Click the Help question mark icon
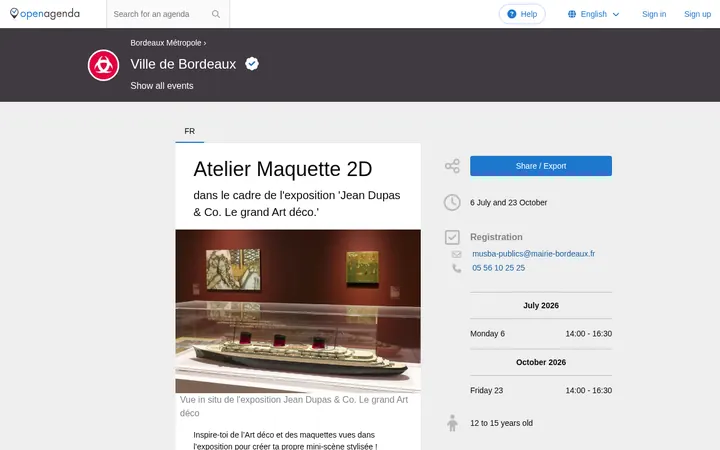The height and width of the screenshot is (450, 720). 512,14
